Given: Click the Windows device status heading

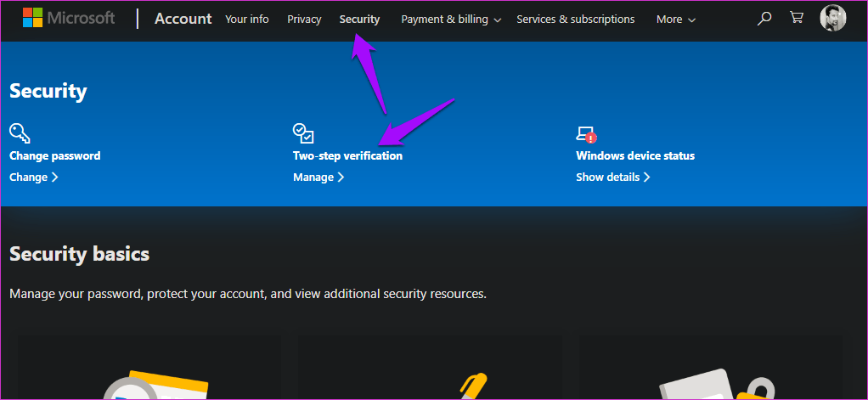Looking at the screenshot, I should pyautogui.click(x=635, y=156).
